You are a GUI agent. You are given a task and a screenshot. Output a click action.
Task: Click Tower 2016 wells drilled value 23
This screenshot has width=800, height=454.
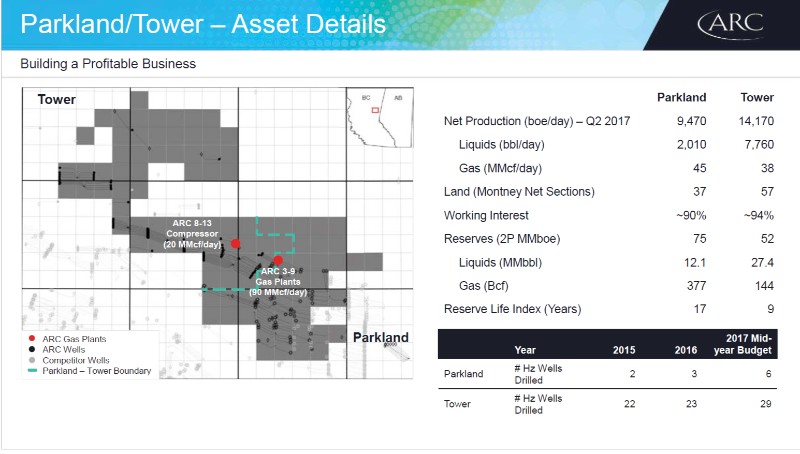click(691, 404)
